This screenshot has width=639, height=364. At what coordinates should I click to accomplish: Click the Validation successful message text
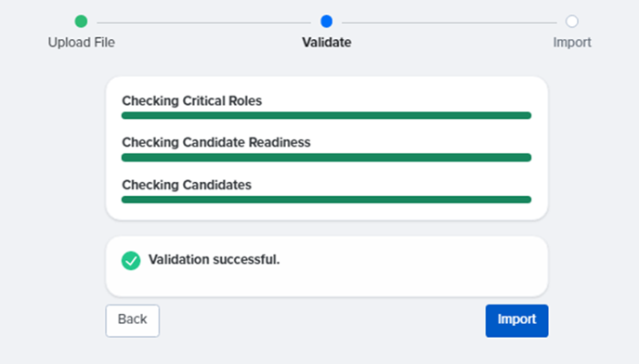pyautogui.click(x=214, y=259)
